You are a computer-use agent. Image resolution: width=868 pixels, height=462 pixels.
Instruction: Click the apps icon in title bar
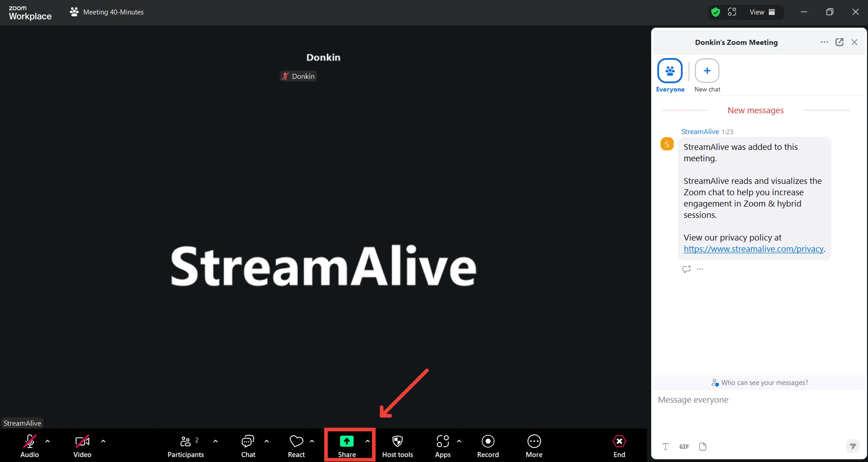pos(732,12)
